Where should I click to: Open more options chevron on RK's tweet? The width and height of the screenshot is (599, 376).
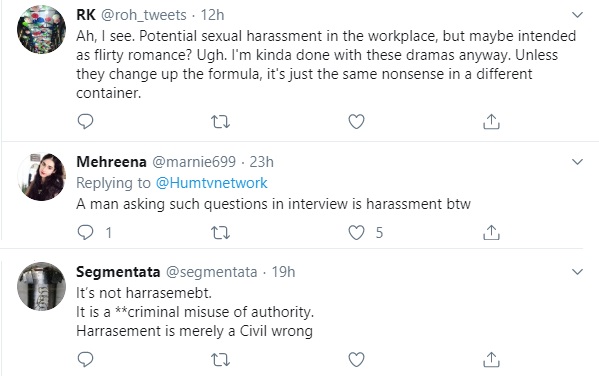[x=577, y=15]
